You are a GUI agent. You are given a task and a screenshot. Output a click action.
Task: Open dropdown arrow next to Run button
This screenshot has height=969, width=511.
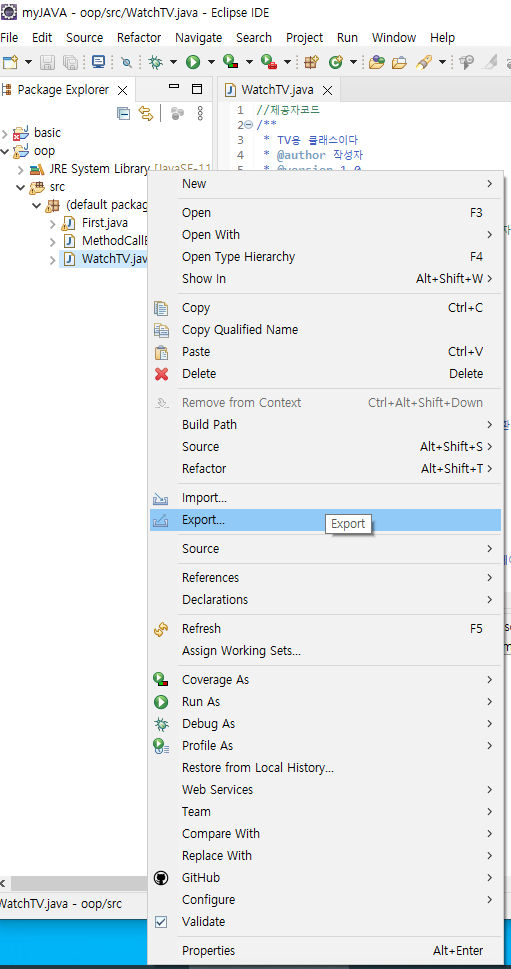211,62
